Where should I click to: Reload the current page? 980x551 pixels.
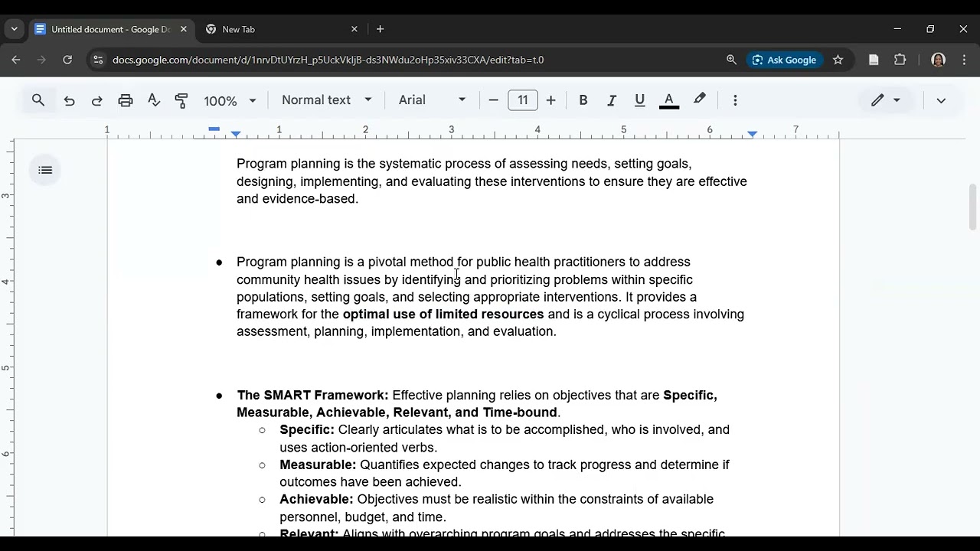click(67, 60)
